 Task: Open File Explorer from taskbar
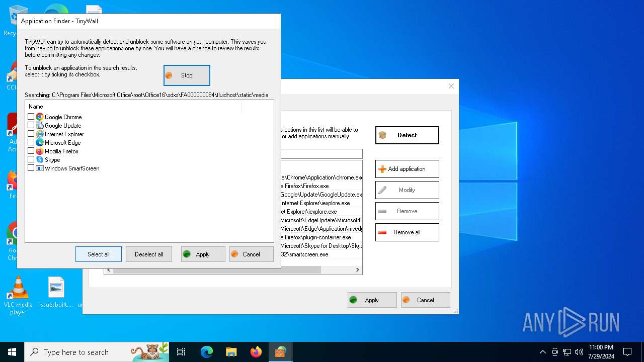(231, 352)
